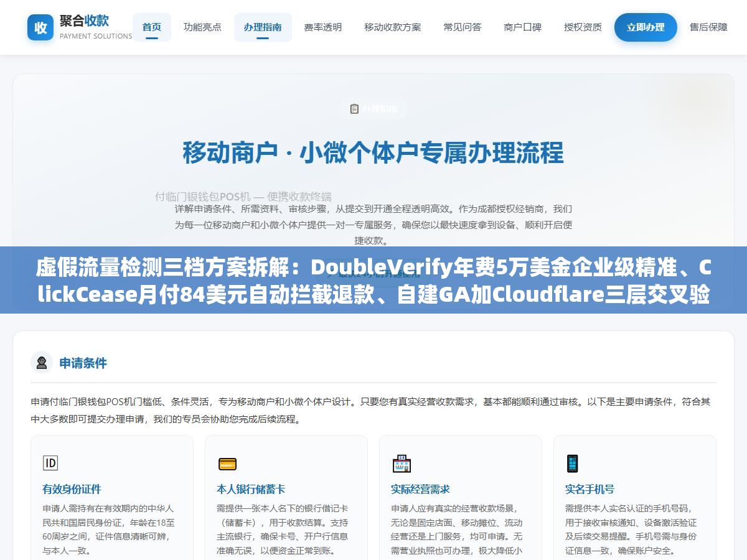
Task: Click the 申请条件 section avatar icon
Action: click(42, 363)
